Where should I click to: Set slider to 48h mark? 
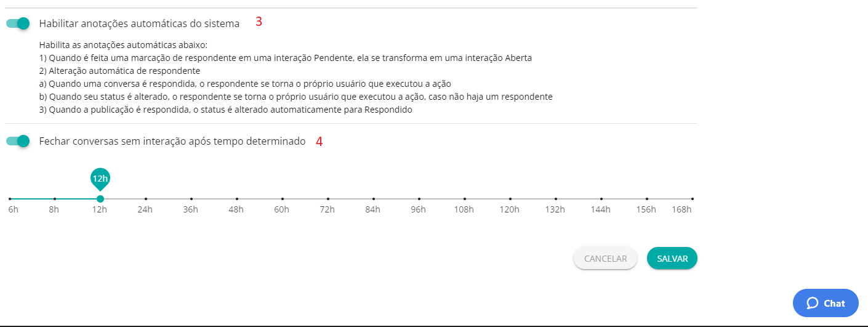[x=237, y=199]
